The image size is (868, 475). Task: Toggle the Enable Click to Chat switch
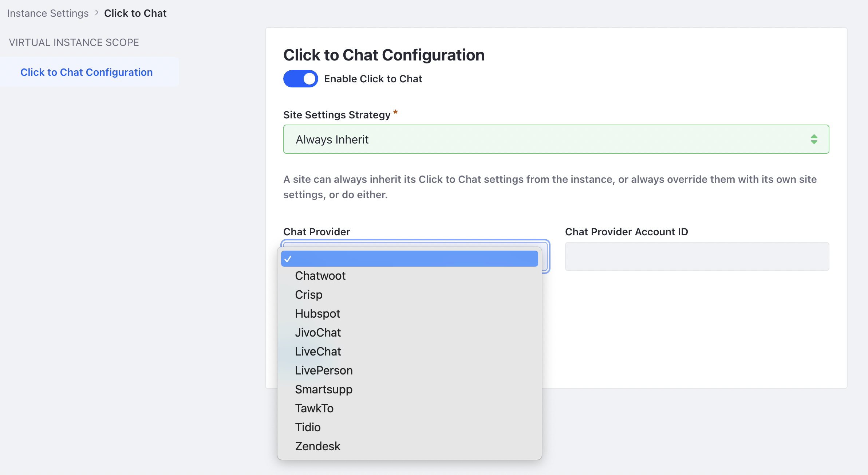pos(300,79)
